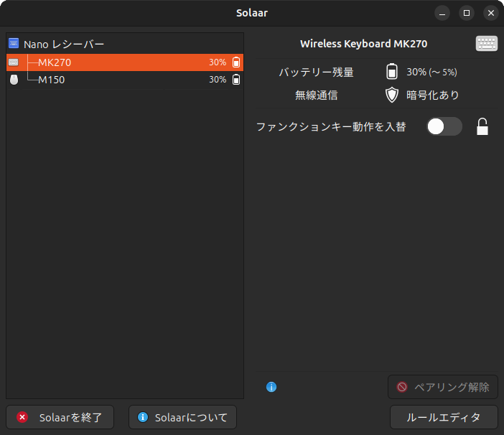Screen dimensions: 504x435
Task: Click the large keyboard icon next to title
Action: coord(487,43)
